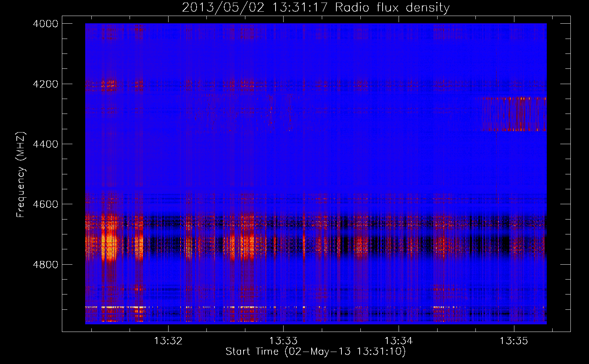Click the red rectangular burst patch near 4300 MHz
Viewport: 589px width, 364px height.
[514, 114]
